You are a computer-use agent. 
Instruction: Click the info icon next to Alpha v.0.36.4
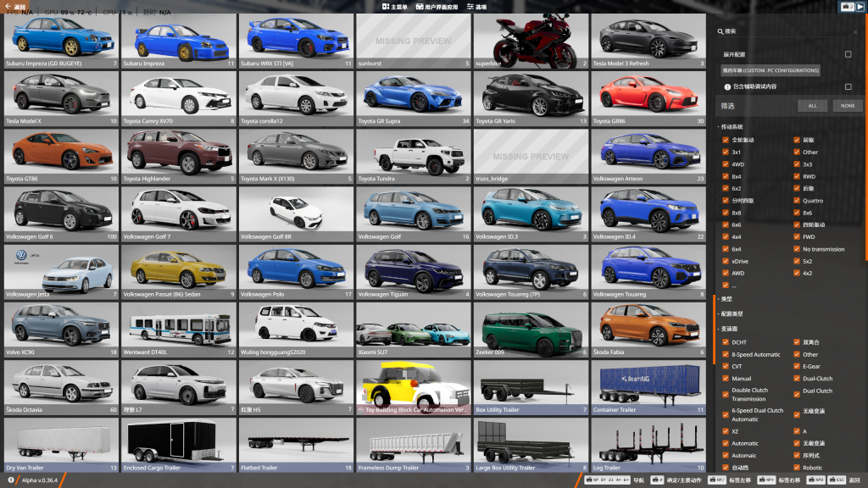tap(10, 480)
